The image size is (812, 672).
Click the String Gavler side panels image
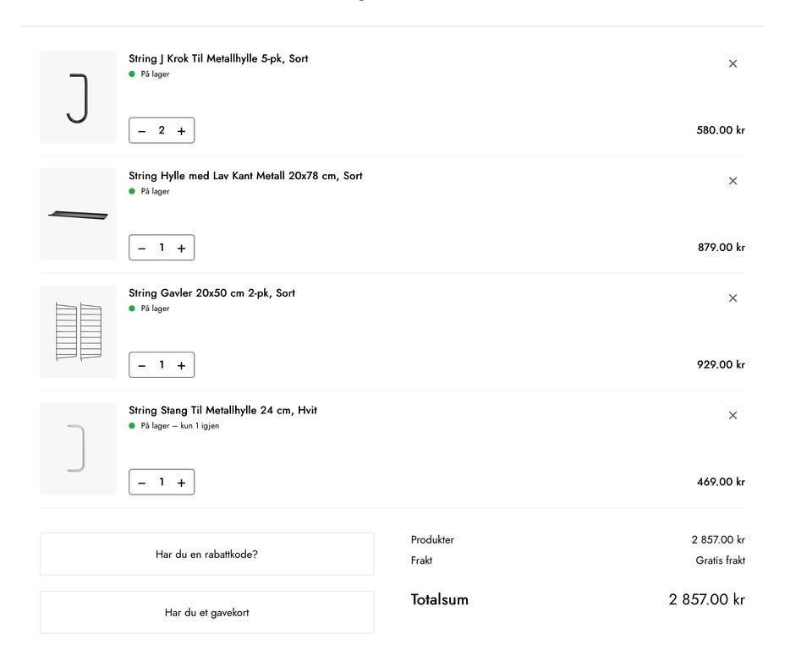(78, 331)
